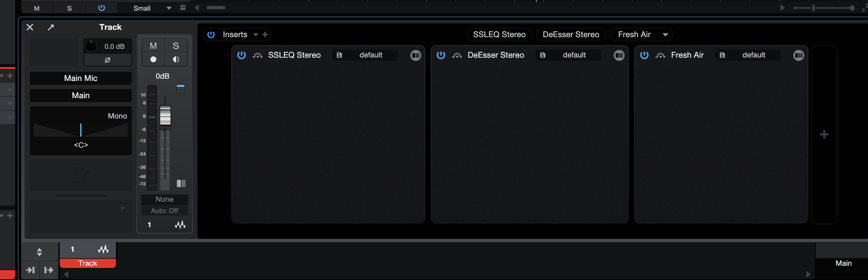Bypass the DeEsser Stereo plugin power button

point(441,55)
